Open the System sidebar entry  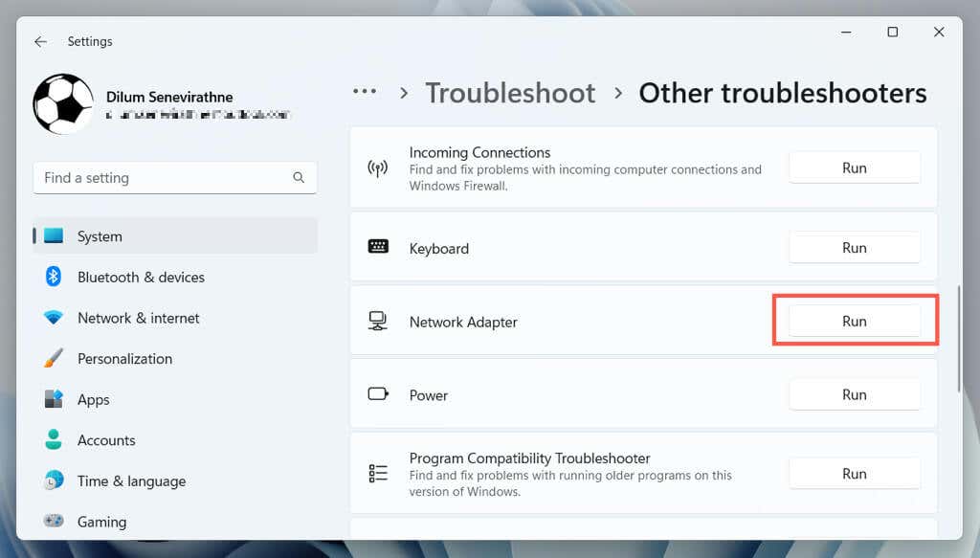[x=175, y=236]
